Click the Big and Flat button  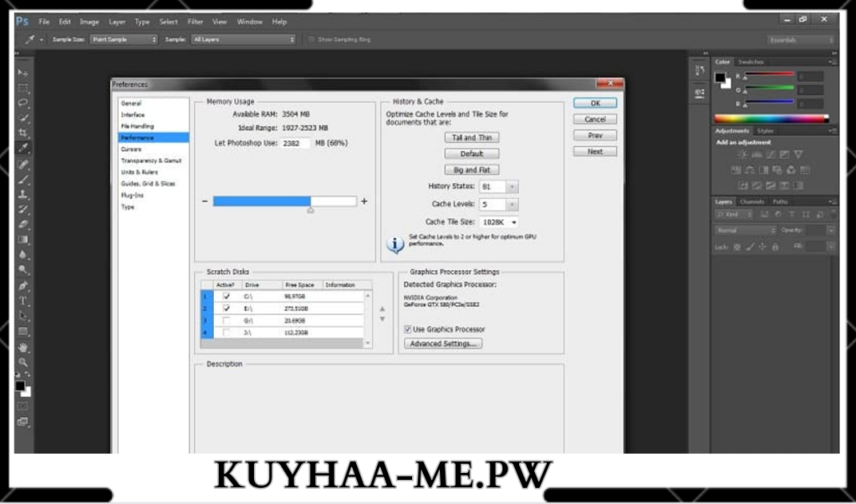[x=471, y=170]
